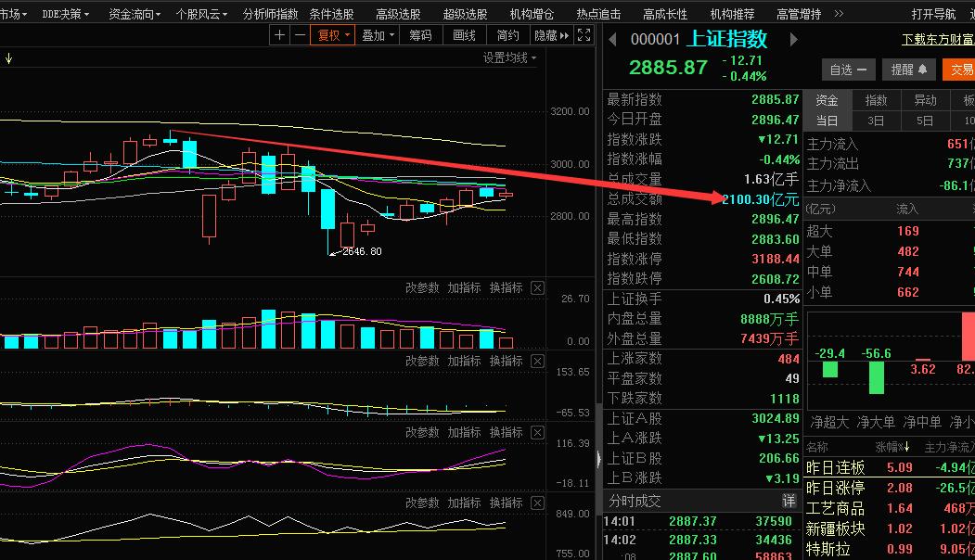
Task: Close the volume indicator panel
Action: tap(538, 287)
